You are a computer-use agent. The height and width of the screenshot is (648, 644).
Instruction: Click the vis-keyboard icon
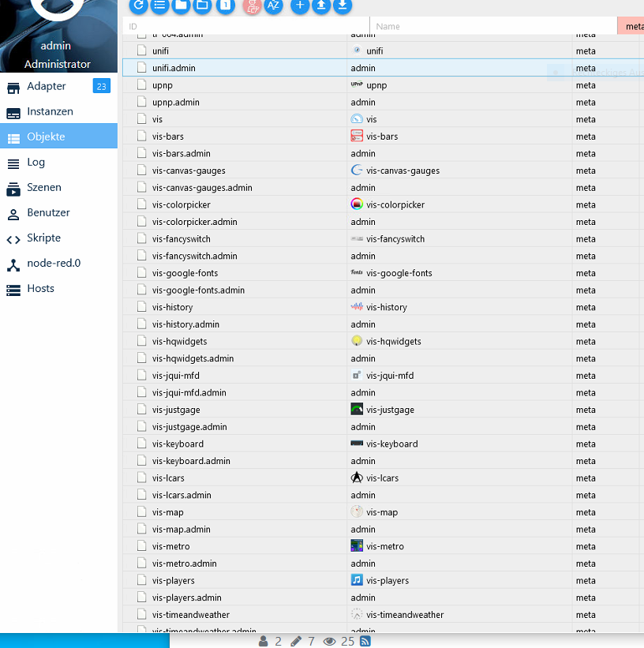click(357, 443)
